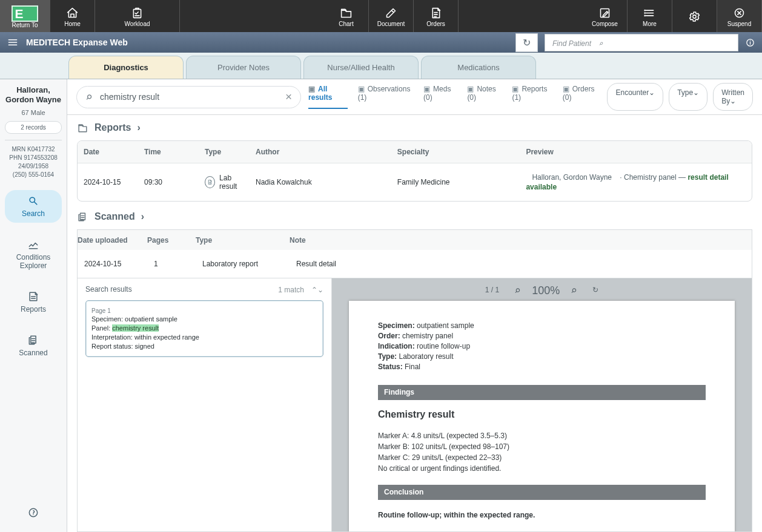
Task: Open Conditions Explorer in sidebar
Action: coord(33,255)
